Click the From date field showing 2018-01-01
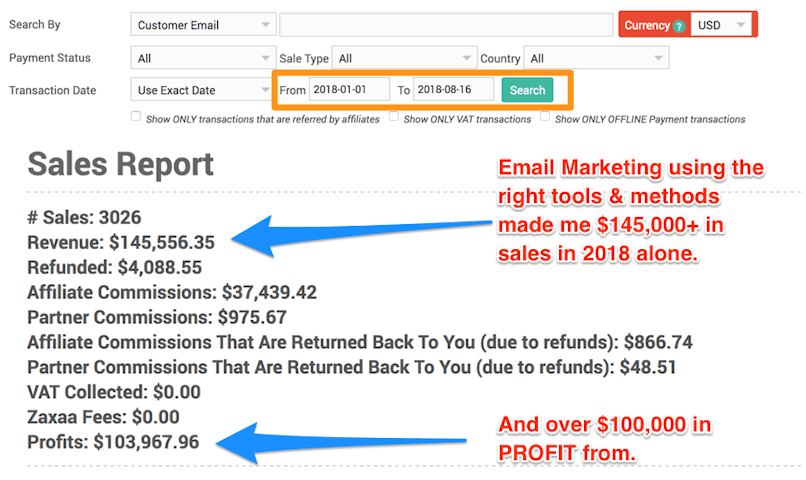This screenshot has width=806, height=480. [349, 90]
